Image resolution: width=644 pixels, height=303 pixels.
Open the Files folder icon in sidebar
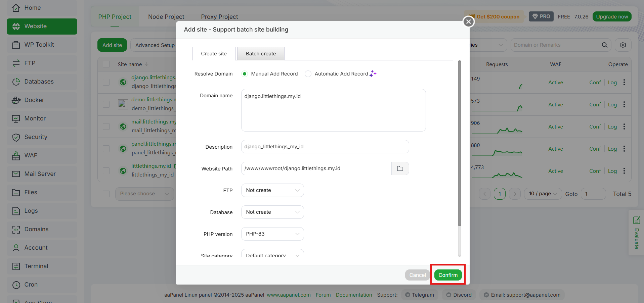16,193
